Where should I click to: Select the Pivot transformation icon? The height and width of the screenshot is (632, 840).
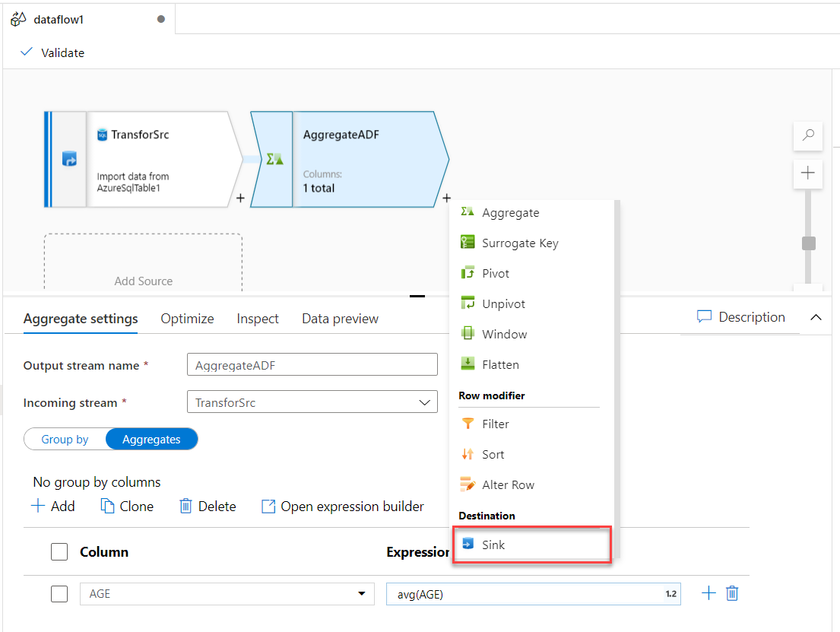coord(468,273)
